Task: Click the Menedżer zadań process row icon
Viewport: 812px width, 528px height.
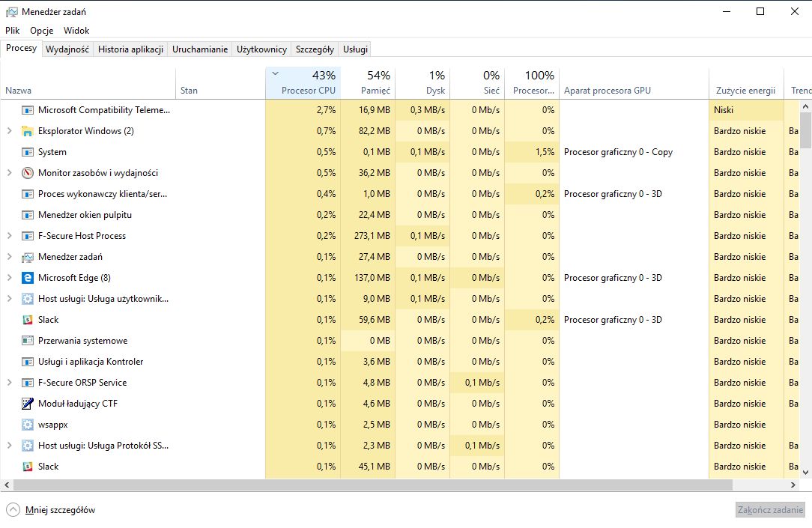Action: coord(28,257)
